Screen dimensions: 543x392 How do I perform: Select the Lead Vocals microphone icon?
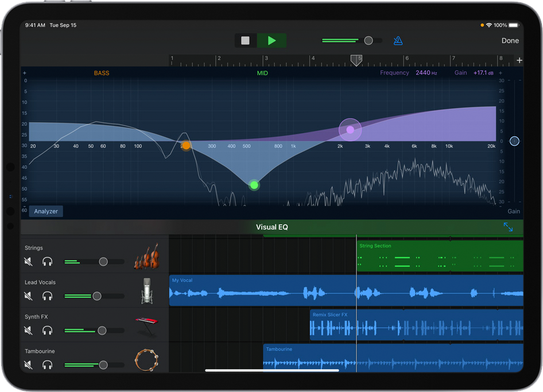147,290
